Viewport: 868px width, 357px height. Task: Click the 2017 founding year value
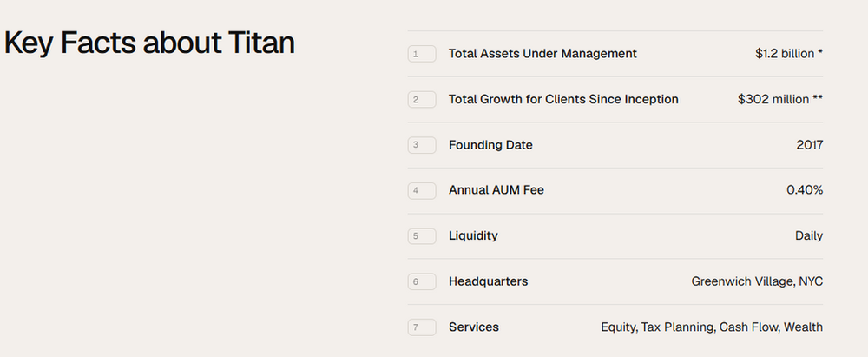[x=809, y=145]
